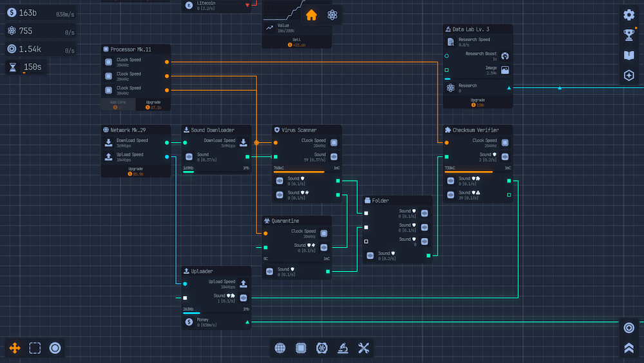Click Upgrade on Network Mk.29

pyautogui.click(x=136, y=171)
